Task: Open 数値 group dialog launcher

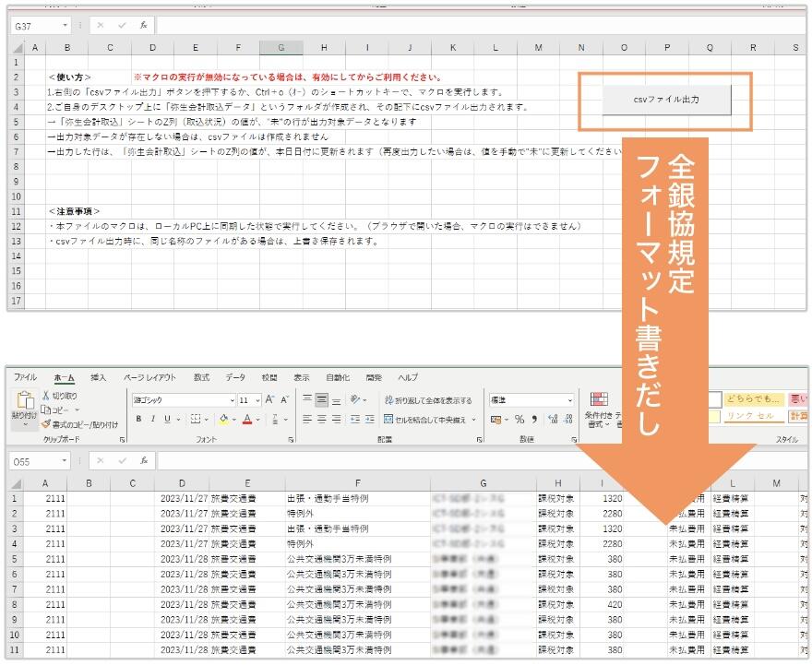Action: pyautogui.click(x=574, y=440)
